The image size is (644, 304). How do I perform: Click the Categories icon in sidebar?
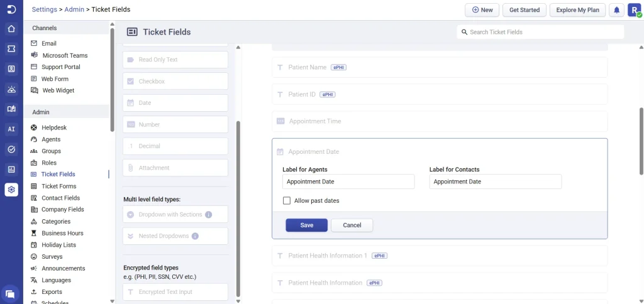[34, 222]
